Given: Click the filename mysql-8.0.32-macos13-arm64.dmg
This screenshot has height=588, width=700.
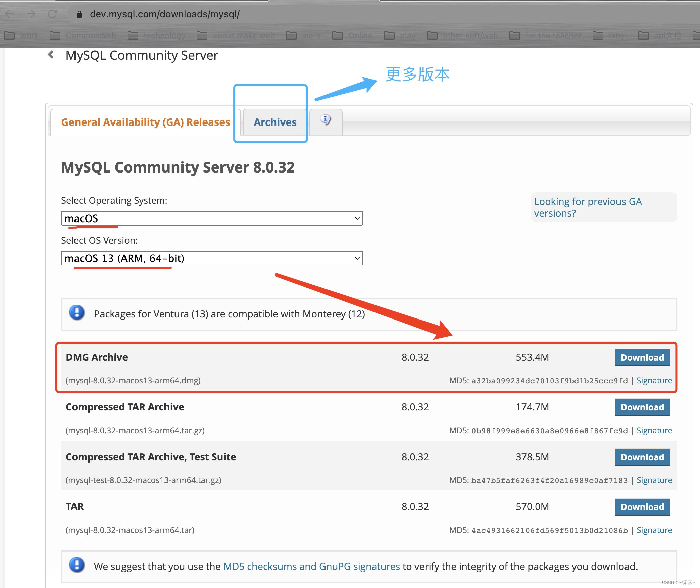Looking at the screenshot, I should pos(133,380).
